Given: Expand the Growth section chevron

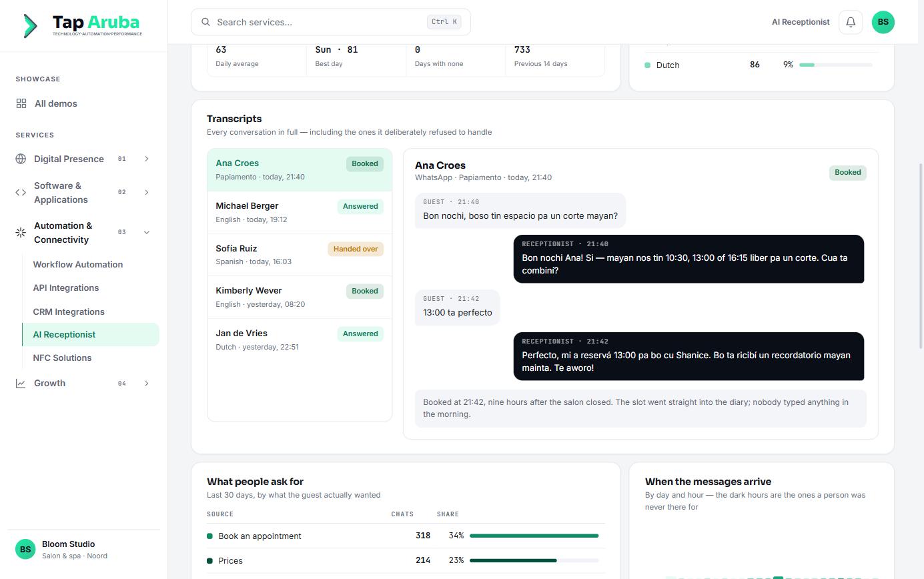Looking at the screenshot, I should [147, 384].
